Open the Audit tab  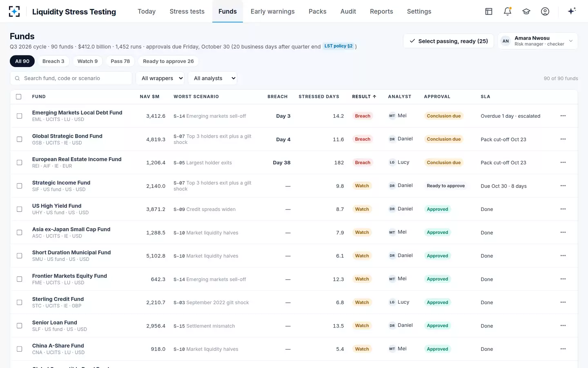348,11
